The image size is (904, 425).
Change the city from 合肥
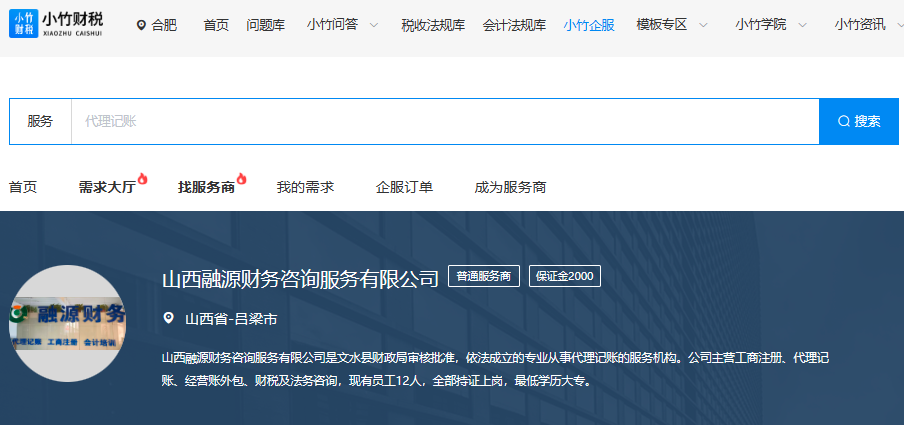click(x=164, y=25)
